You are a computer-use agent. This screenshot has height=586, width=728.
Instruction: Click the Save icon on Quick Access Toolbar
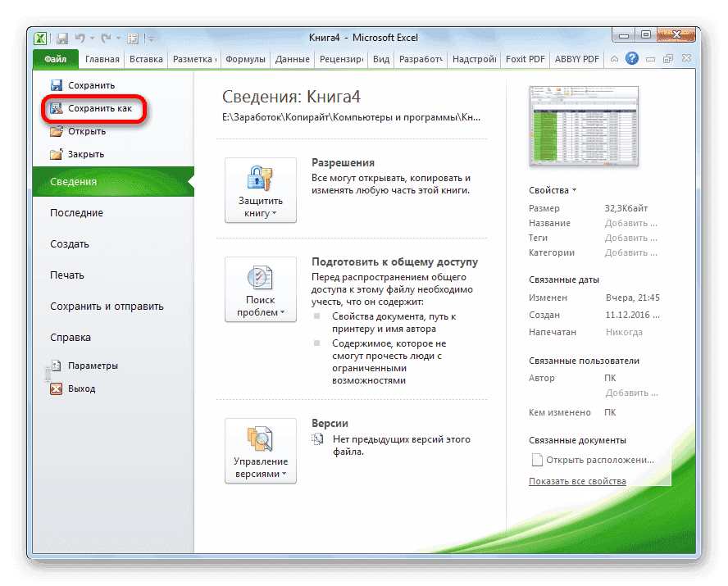click(x=61, y=38)
